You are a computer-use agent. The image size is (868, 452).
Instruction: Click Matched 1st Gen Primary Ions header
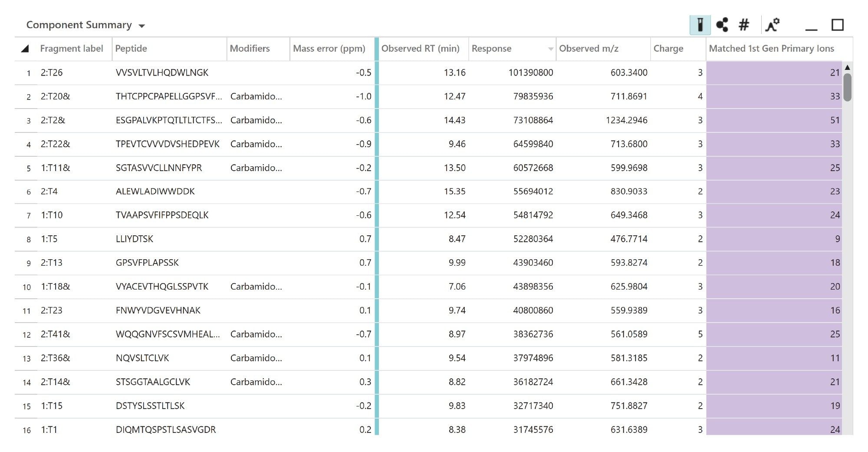click(771, 49)
